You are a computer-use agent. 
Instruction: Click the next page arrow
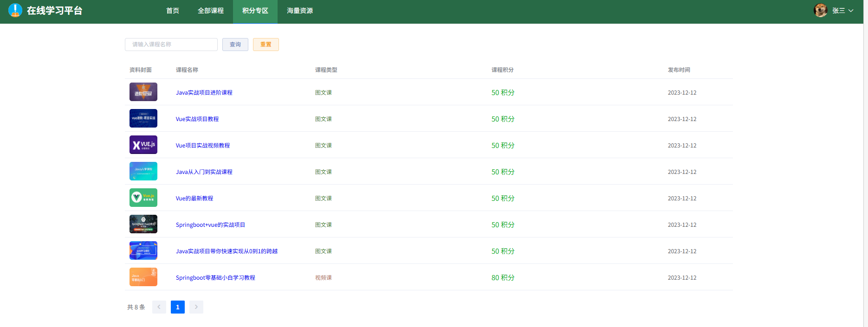click(196, 307)
